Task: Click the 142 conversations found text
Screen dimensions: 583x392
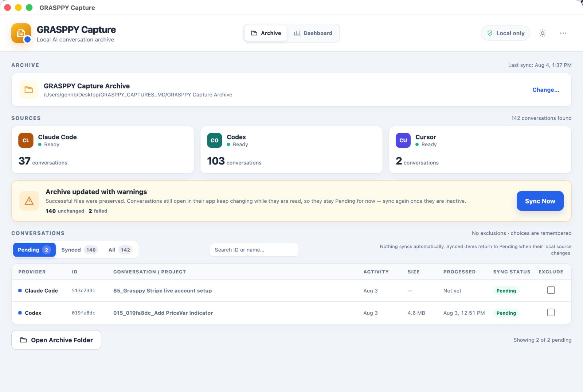Action: (541, 118)
